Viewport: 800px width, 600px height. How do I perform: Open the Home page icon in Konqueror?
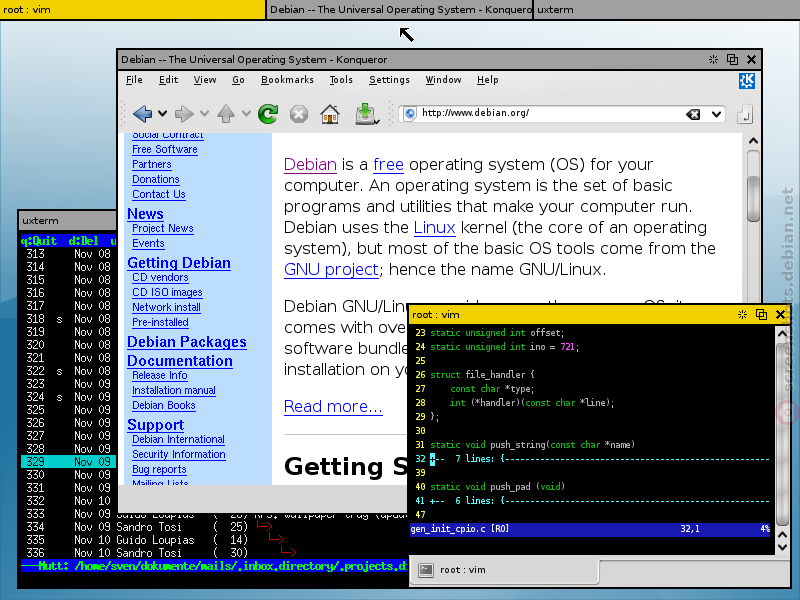point(330,114)
